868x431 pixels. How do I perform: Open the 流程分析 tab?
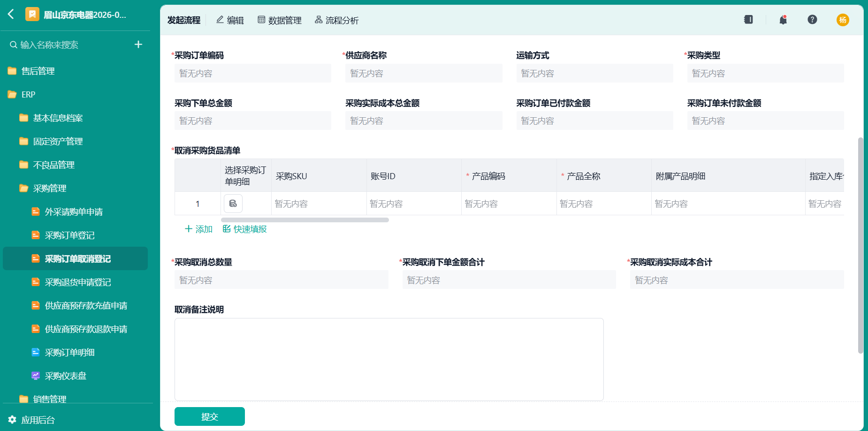pyautogui.click(x=336, y=20)
